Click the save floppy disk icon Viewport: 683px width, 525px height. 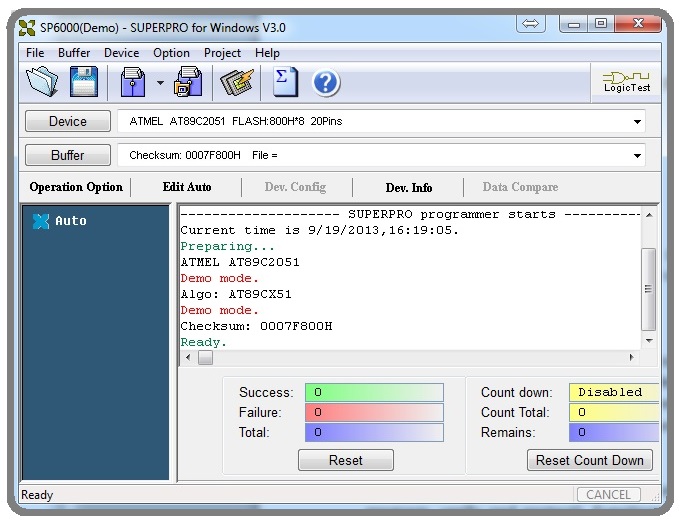tap(83, 82)
